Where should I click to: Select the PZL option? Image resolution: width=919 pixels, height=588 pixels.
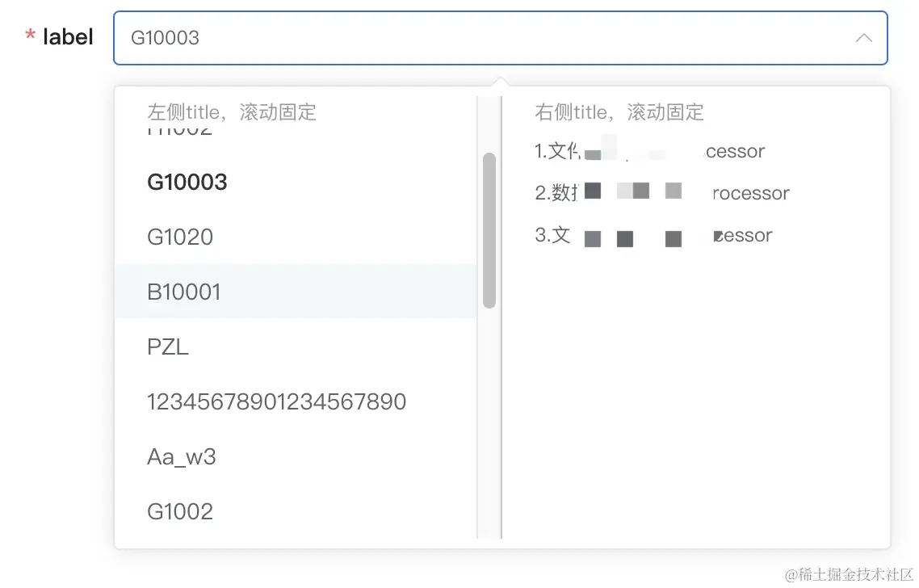(296, 346)
